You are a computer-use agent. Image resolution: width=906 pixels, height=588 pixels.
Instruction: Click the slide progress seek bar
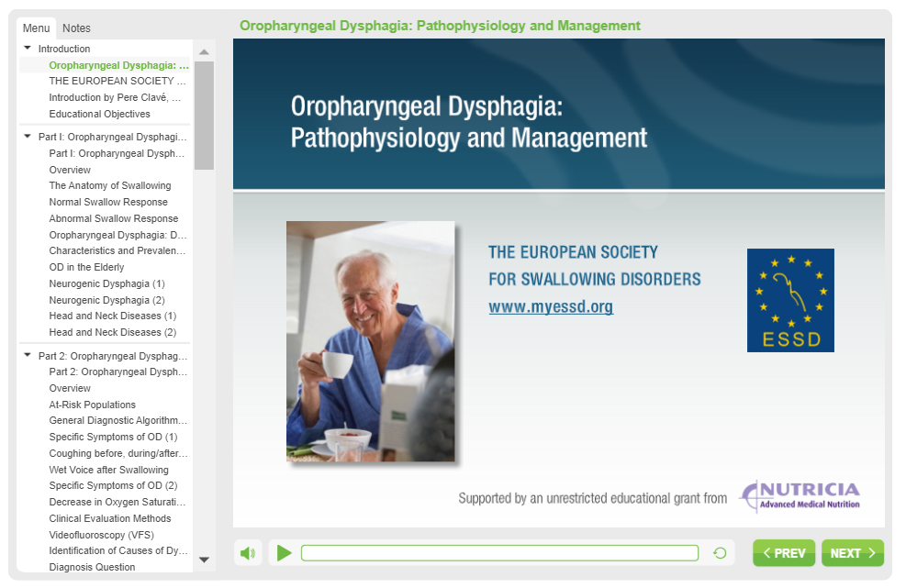pos(499,553)
